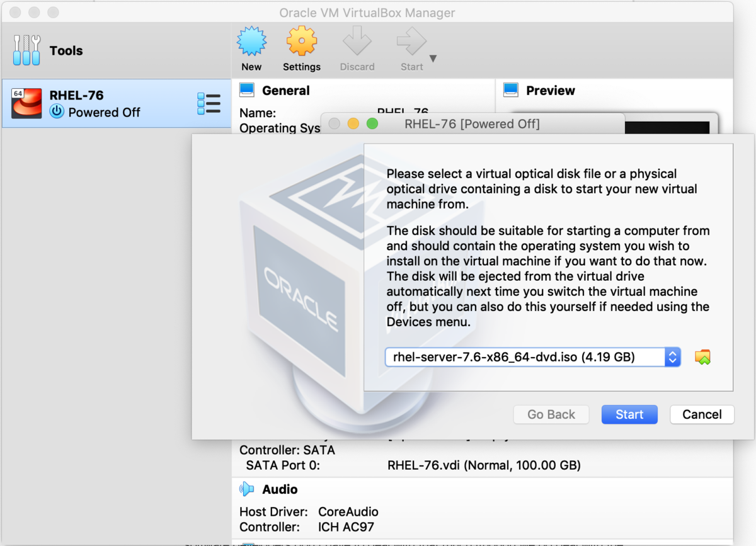
Task: Click the choose virtual optical disk file icon
Action: point(702,357)
